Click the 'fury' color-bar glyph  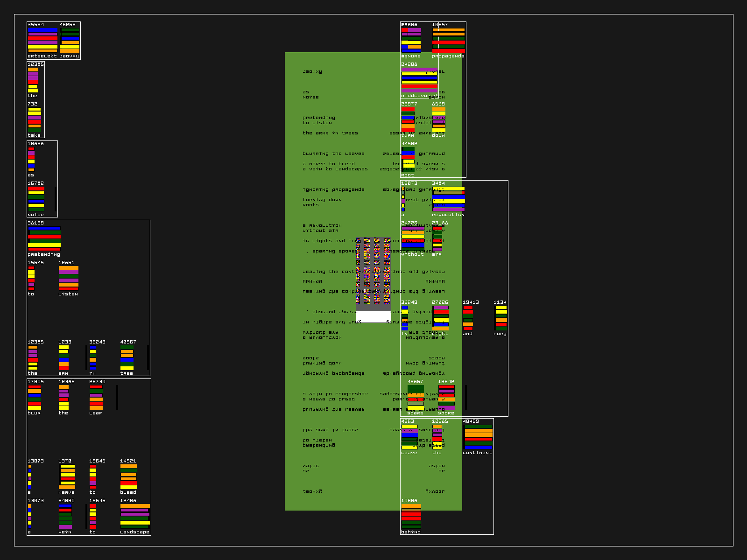[x=501, y=318]
